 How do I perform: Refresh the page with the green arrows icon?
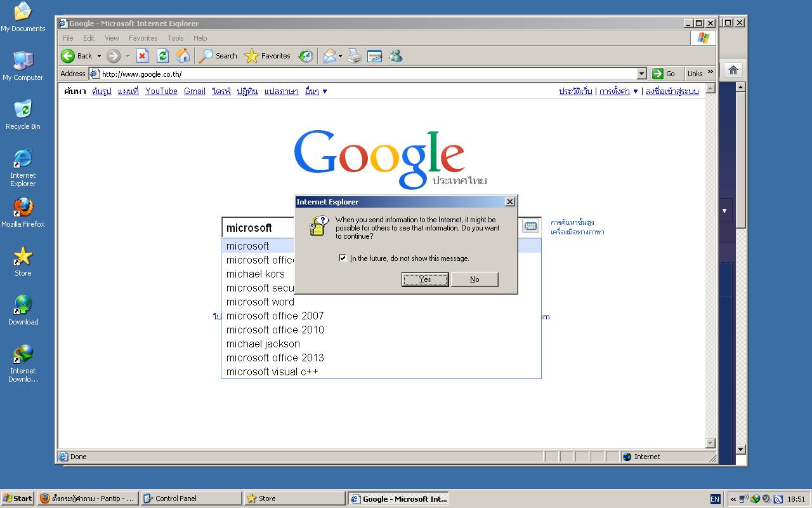tap(162, 56)
